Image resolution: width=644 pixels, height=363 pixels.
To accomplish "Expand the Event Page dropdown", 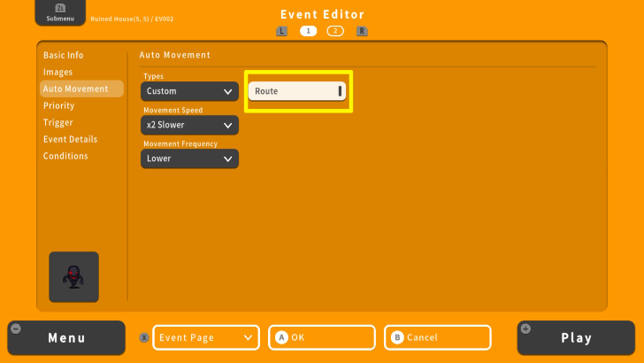I will (206, 338).
